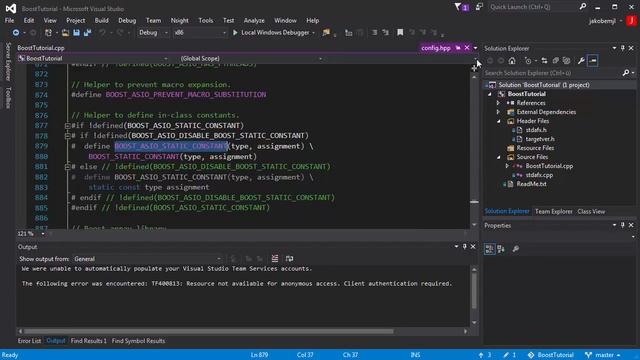Click the master branch in status bar
Screen dimensions: 640x360
[602, 355]
